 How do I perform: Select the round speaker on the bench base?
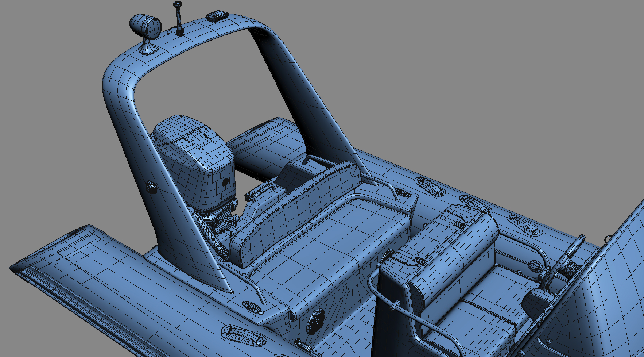coord(315,321)
